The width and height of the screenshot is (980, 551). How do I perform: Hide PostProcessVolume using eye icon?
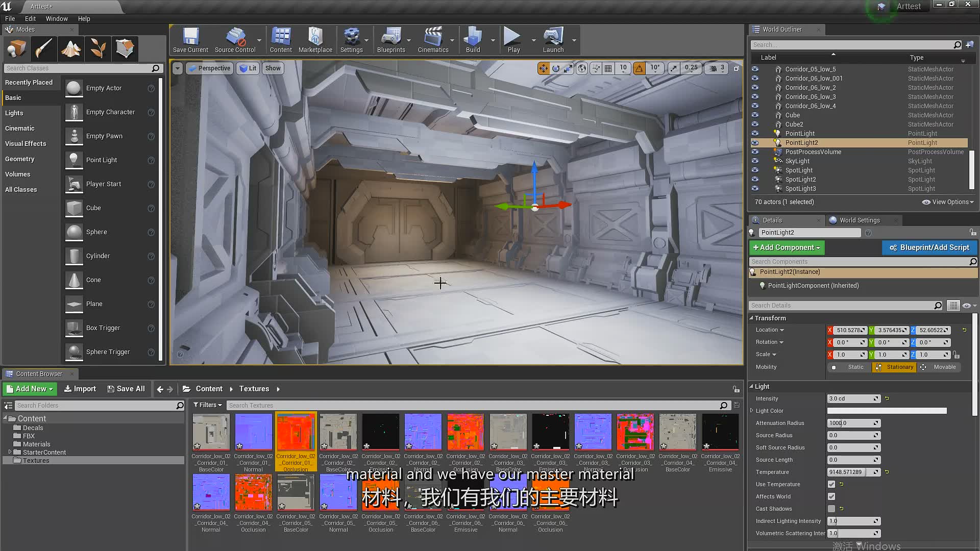755,152
